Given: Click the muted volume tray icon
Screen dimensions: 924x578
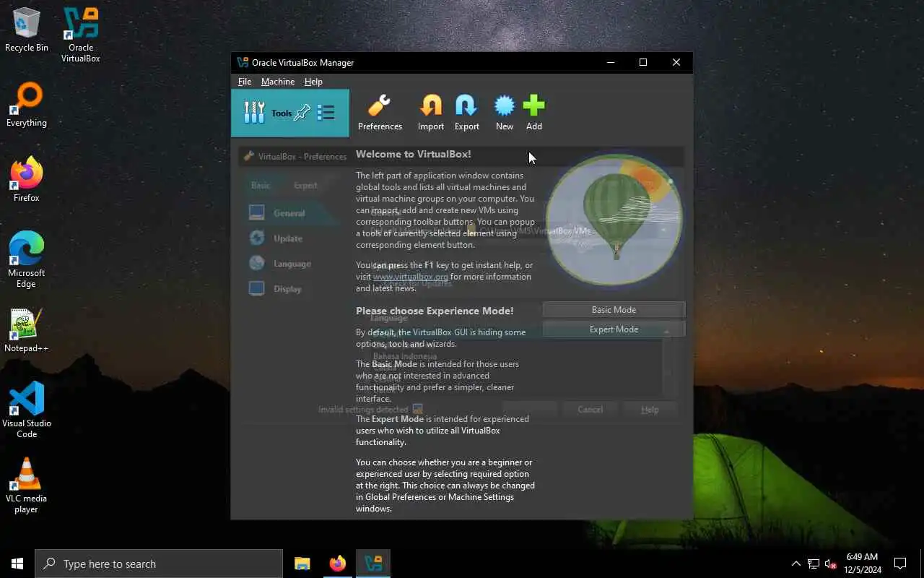Looking at the screenshot, I should [830, 564].
